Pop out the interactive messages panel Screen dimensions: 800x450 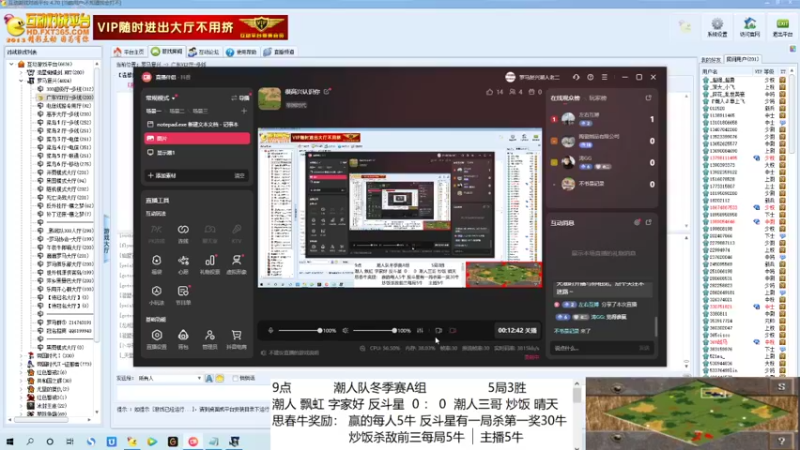tap(648, 222)
